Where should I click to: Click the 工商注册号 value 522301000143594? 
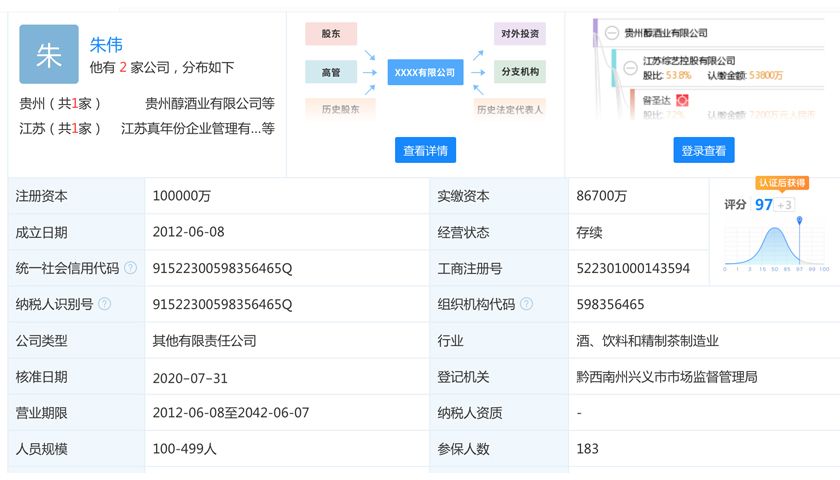pos(633,268)
